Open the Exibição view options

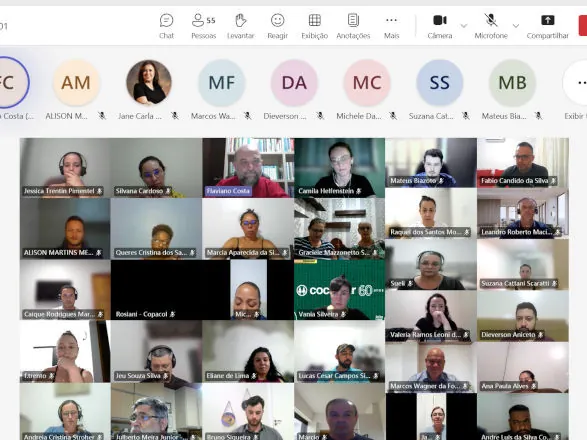314,26
